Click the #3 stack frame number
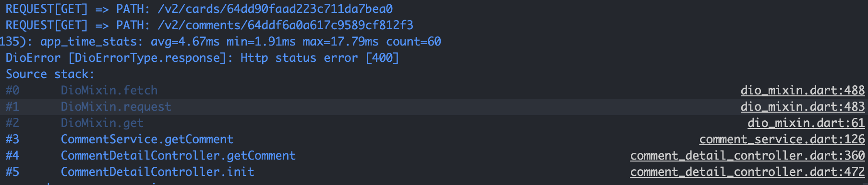The height and width of the screenshot is (185, 868). tap(12, 139)
